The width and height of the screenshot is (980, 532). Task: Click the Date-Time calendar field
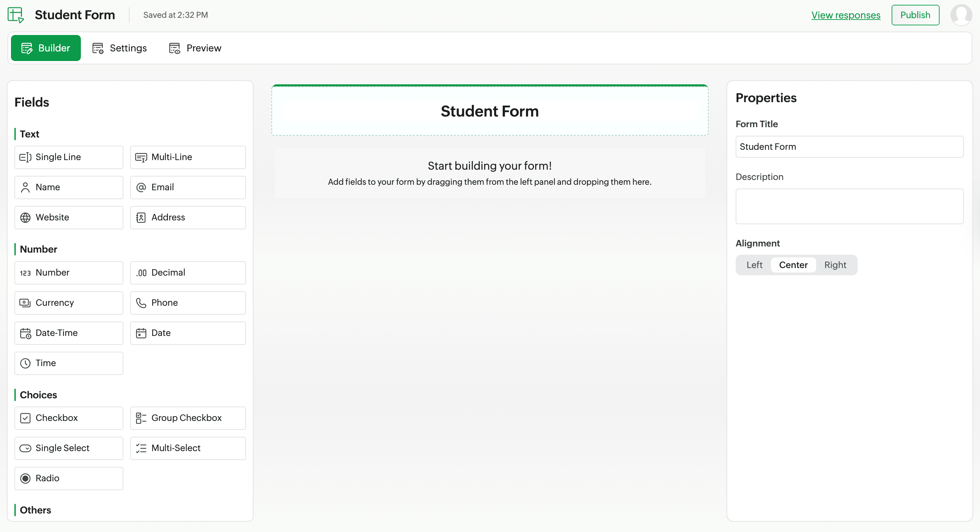pyautogui.click(x=69, y=333)
